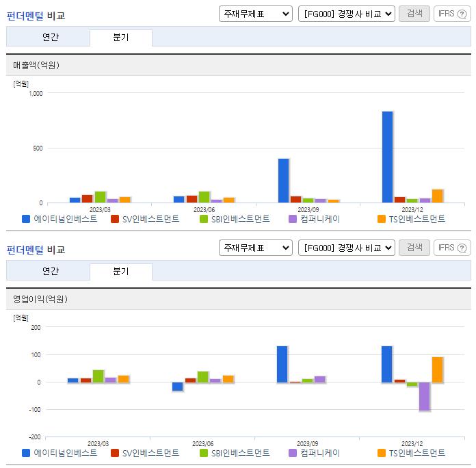Open the 주재무제표 dropdown in revenue section
The image size is (476, 468).
coord(255,14)
